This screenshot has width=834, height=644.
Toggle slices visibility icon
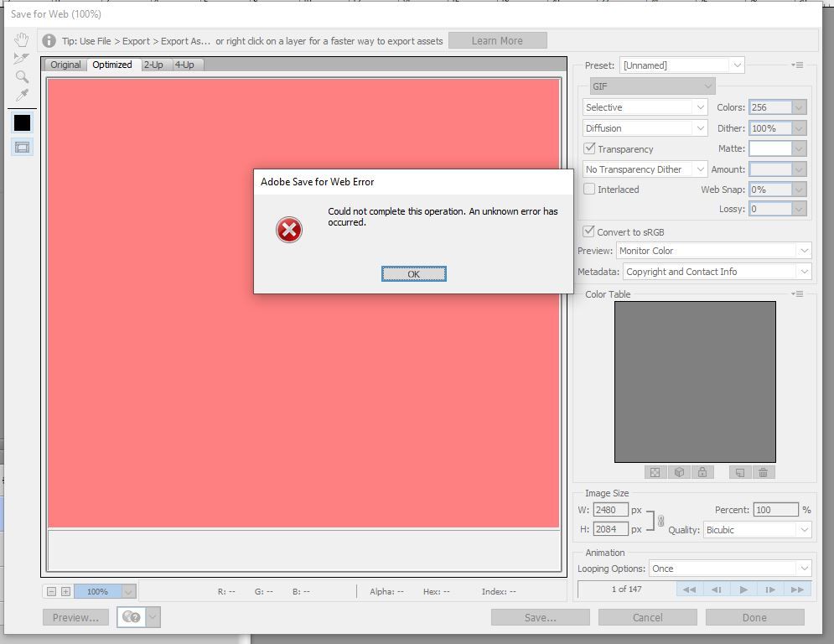22,148
